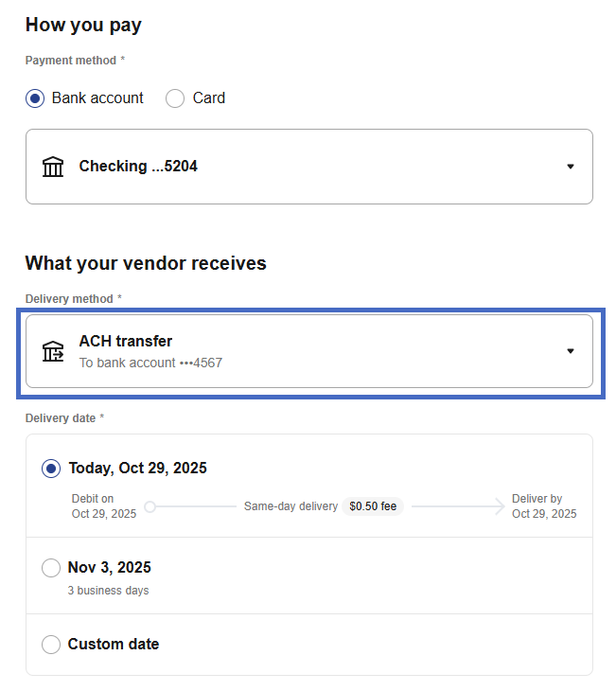Click the Delivery method field label

pos(69,299)
